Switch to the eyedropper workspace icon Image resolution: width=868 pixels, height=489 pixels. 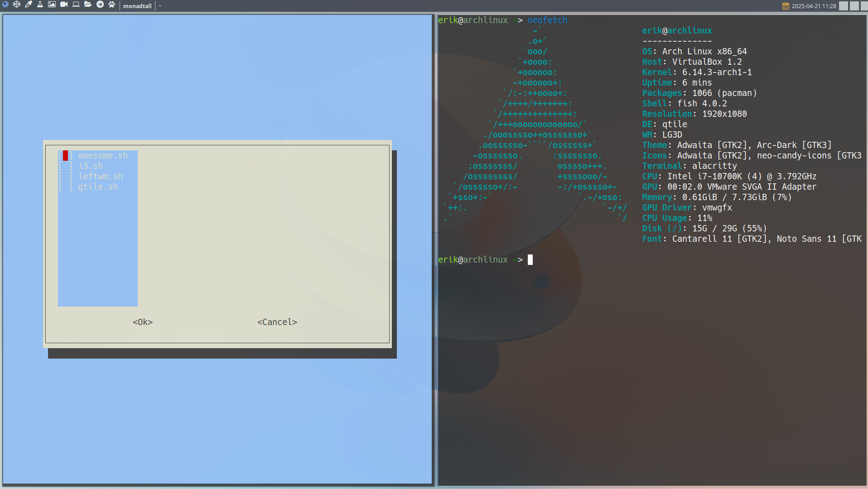tap(29, 5)
